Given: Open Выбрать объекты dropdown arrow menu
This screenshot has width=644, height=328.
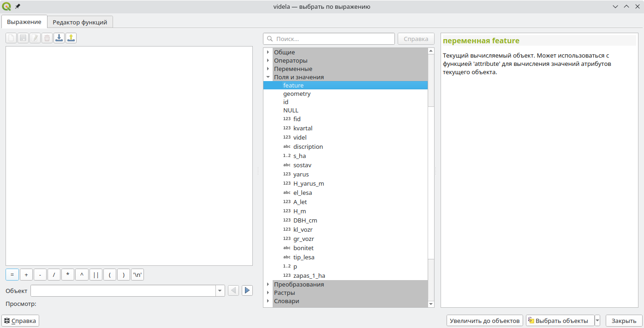Looking at the screenshot, I should pyautogui.click(x=597, y=321).
